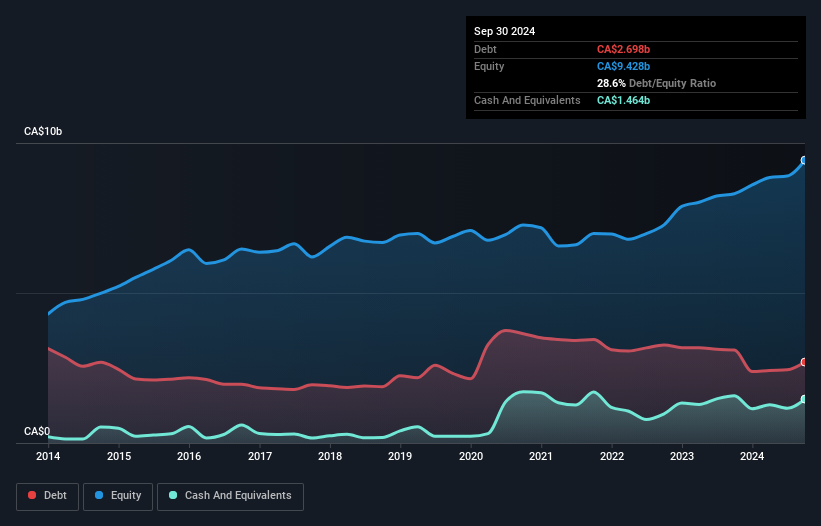Image resolution: width=821 pixels, height=526 pixels.
Task: Toggle Cash And Equivalents legend button
Action: tap(230, 496)
